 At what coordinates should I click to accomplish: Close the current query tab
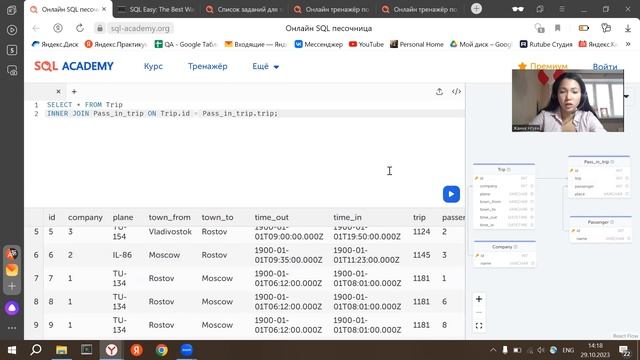click(58, 91)
